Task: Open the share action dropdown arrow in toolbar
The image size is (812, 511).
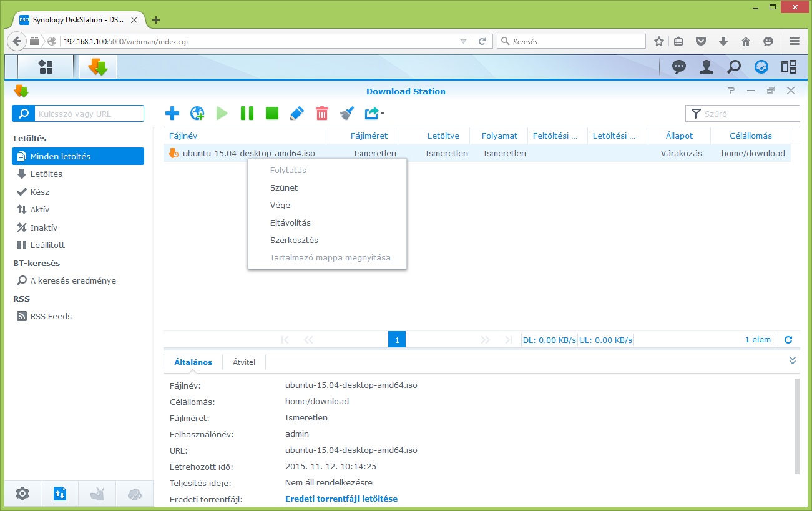Action: click(383, 114)
